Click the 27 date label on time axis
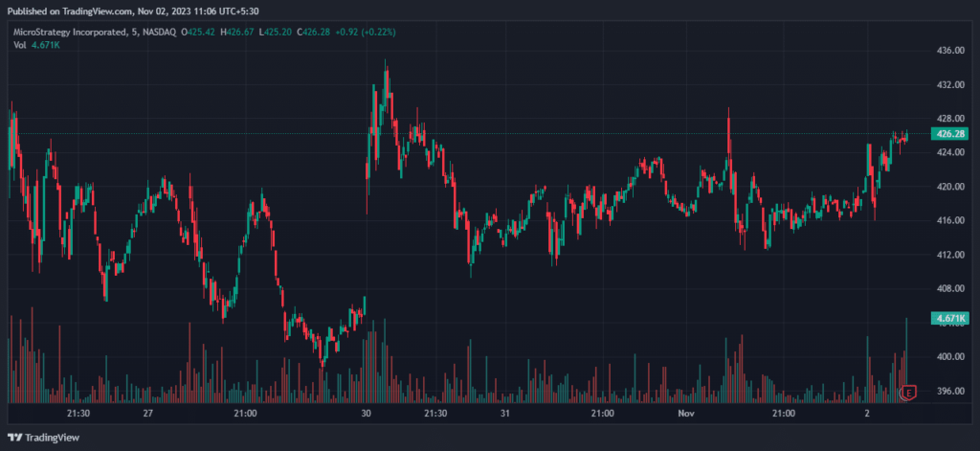Viewport: 980px width, 451px height. point(147,414)
